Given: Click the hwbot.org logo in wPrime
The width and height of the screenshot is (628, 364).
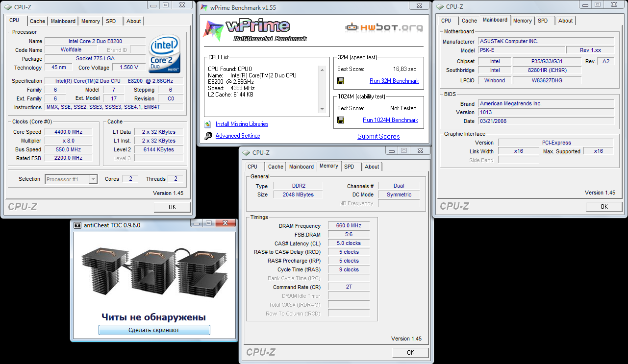Looking at the screenshot, I should pyautogui.click(x=384, y=27).
